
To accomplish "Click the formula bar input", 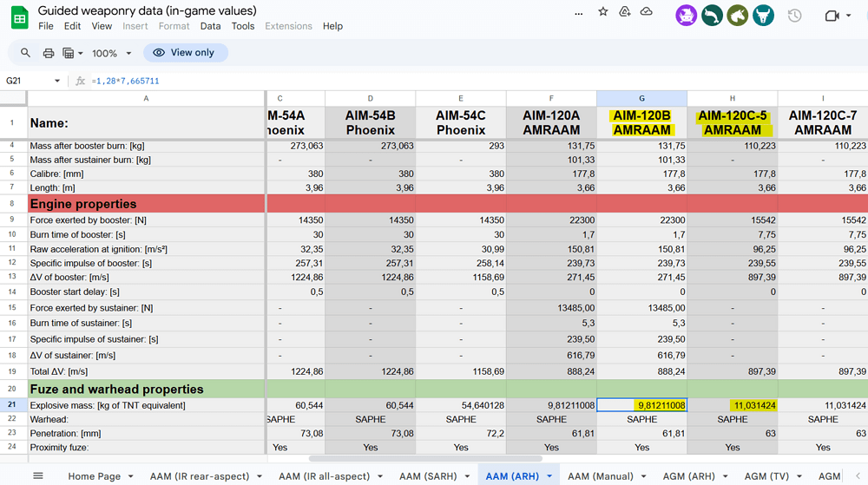I will coord(434,81).
